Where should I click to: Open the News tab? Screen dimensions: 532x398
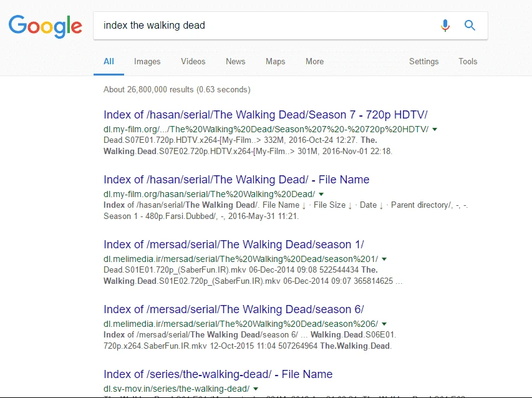point(236,61)
